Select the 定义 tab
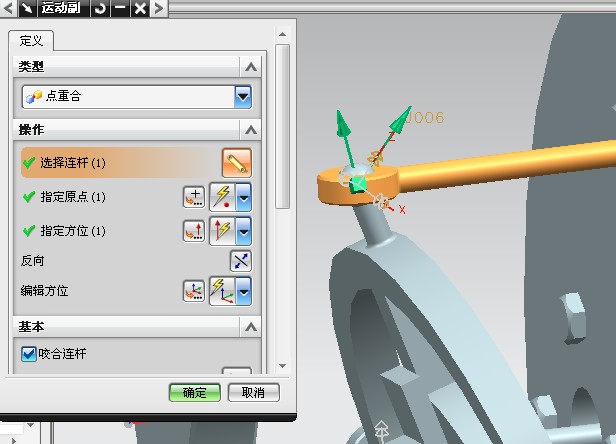This screenshot has width=616, height=444. [x=31, y=41]
